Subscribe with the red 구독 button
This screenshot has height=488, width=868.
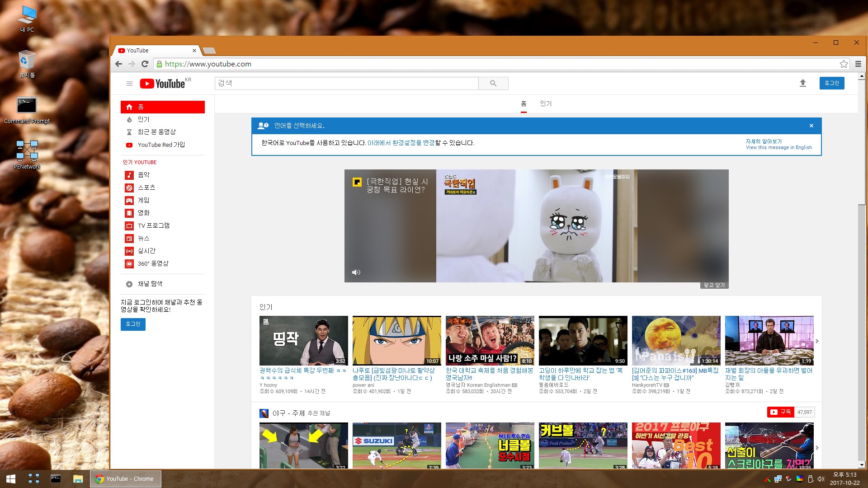click(781, 412)
